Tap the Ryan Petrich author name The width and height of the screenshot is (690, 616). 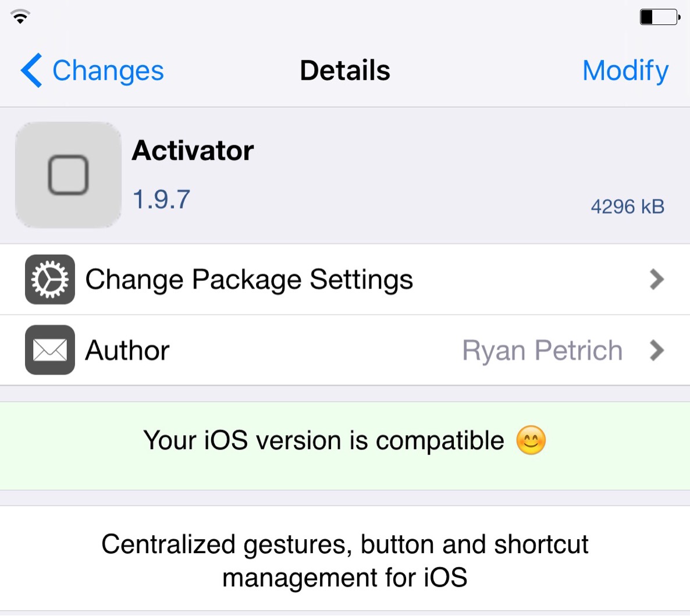click(542, 351)
